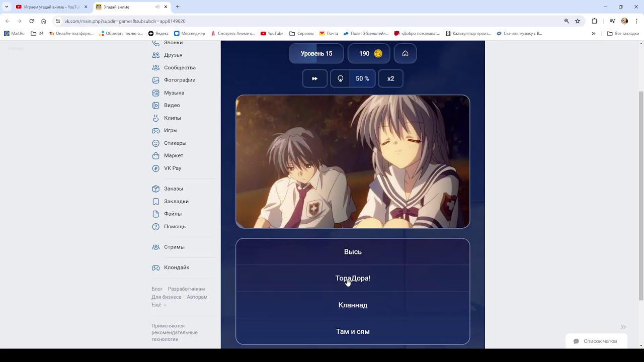Open the browser extensions menu
Viewport: 644px width, 362px height.
coord(594,21)
